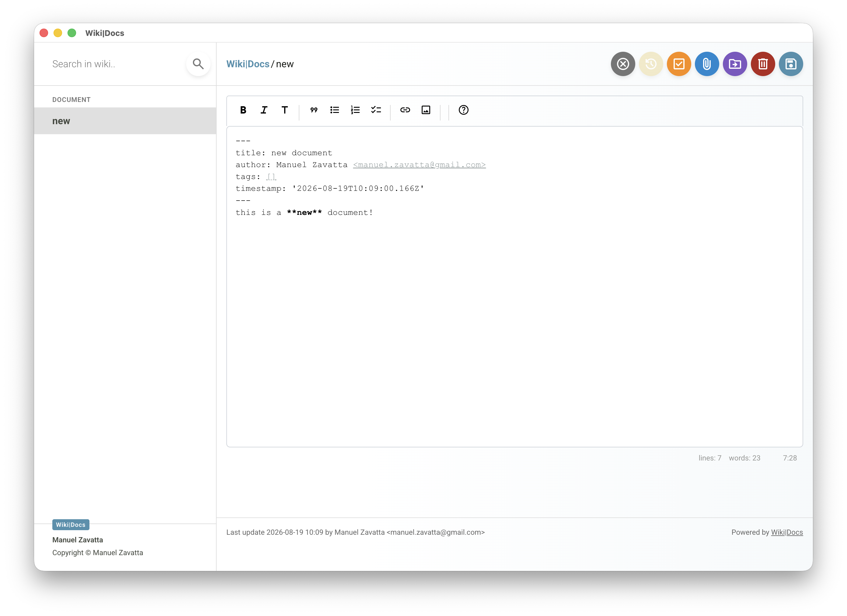Open attachments with the paperclip button
Screen dimensions: 847x616
pyautogui.click(x=707, y=64)
